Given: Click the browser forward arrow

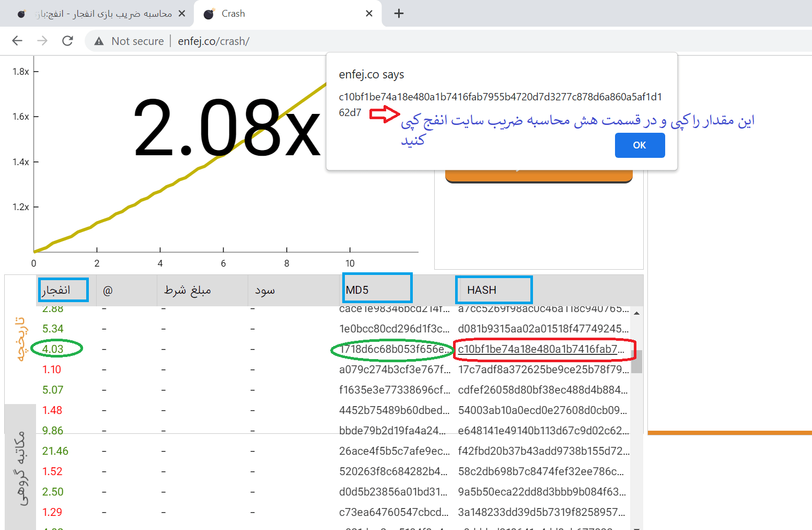Looking at the screenshot, I should [42, 41].
